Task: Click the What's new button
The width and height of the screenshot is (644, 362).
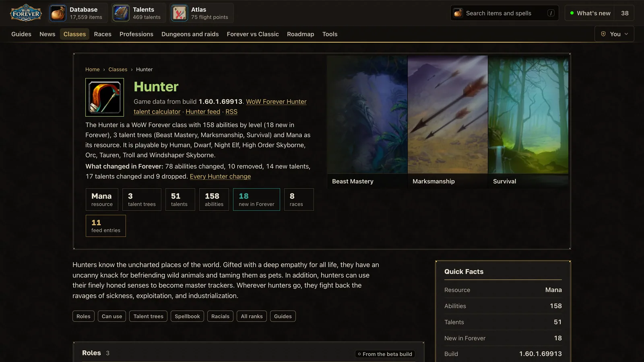Action: 590,13
